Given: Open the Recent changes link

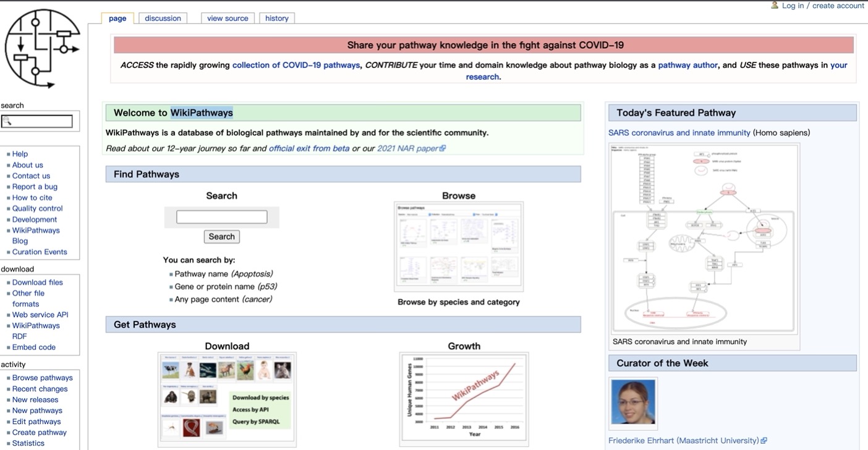Looking at the screenshot, I should pos(40,389).
